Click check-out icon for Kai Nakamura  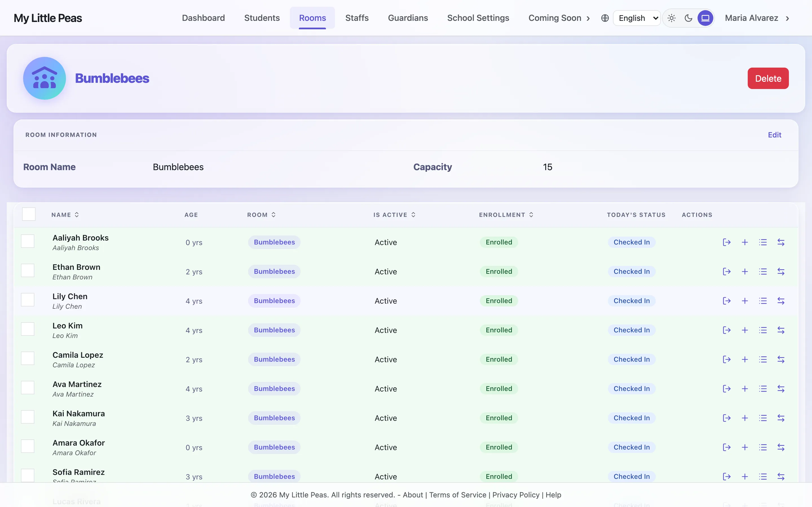click(727, 418)
